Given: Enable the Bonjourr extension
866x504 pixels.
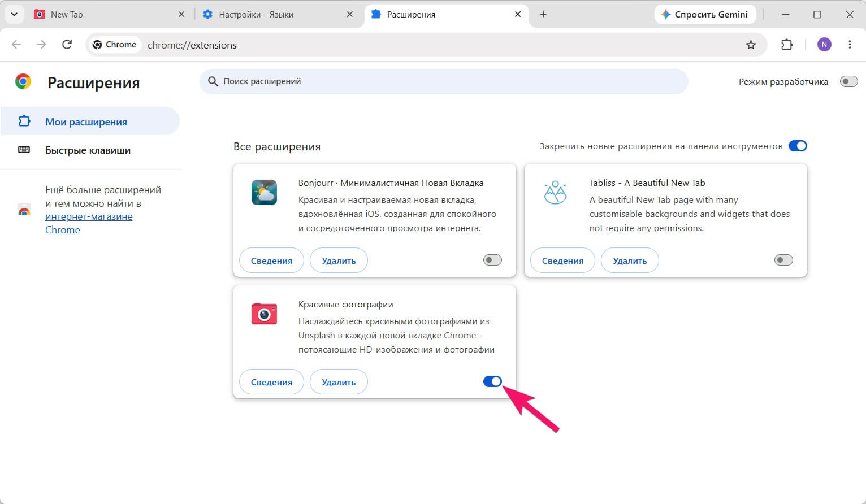Looking at the screenshot, I should pyautogui.click(x=492, y=260).
